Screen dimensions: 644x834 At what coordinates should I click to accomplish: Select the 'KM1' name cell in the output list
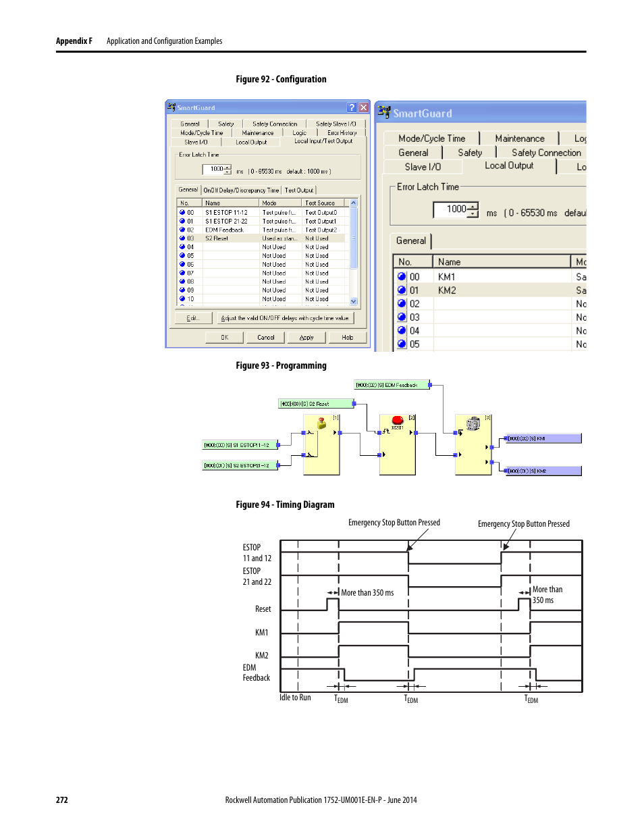502,277
